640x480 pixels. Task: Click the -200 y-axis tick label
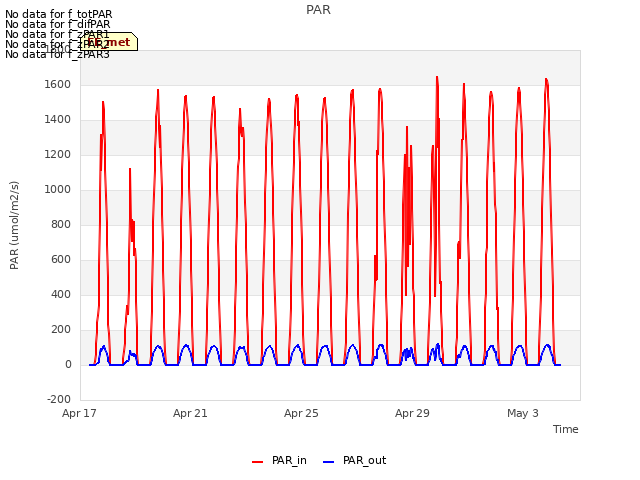[x=59, y=399]
